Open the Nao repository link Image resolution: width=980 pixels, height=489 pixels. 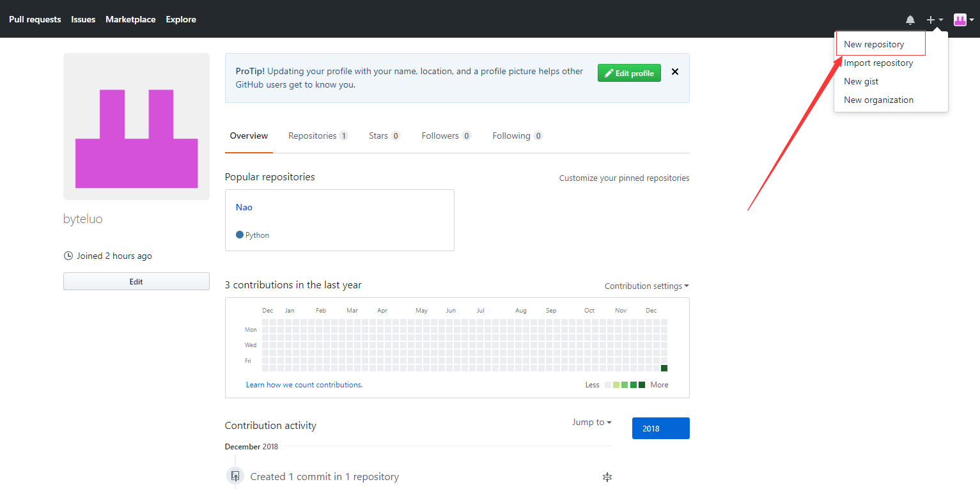[x=244, y=207]
